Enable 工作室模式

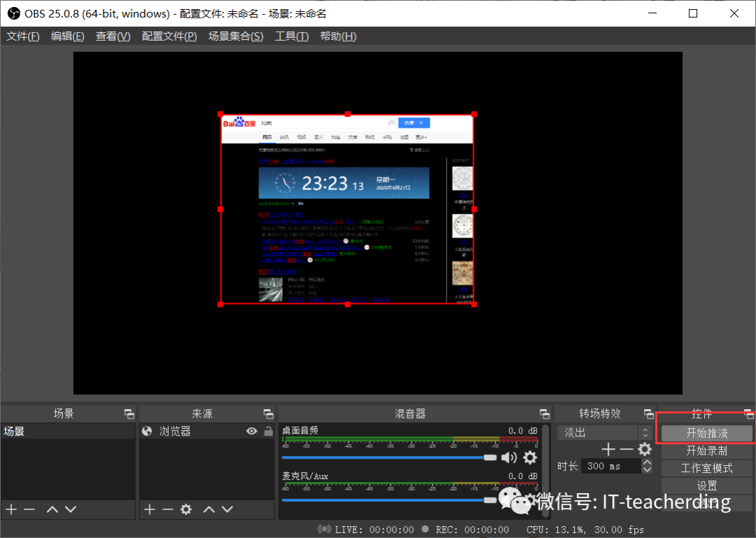pos(707,468)
